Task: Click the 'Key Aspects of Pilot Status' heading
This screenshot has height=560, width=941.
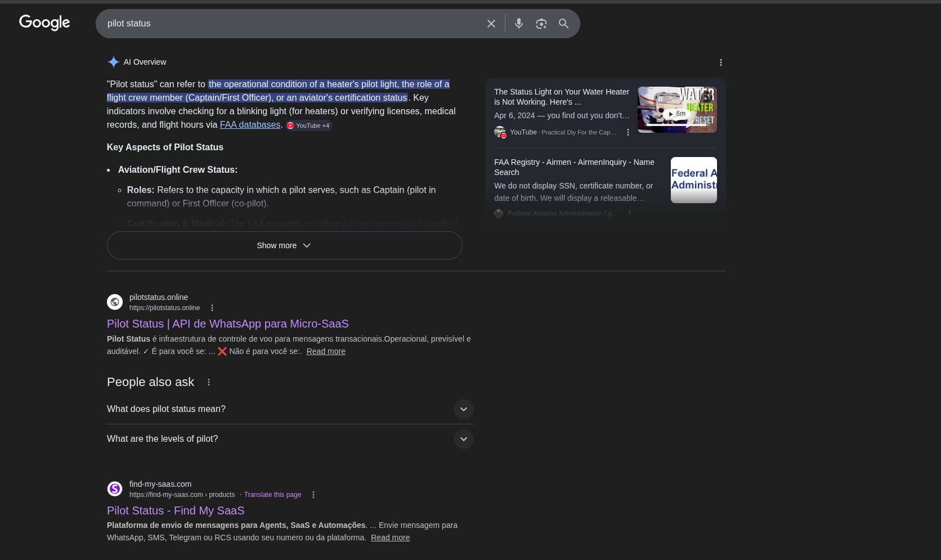Action: click(165, 147)
